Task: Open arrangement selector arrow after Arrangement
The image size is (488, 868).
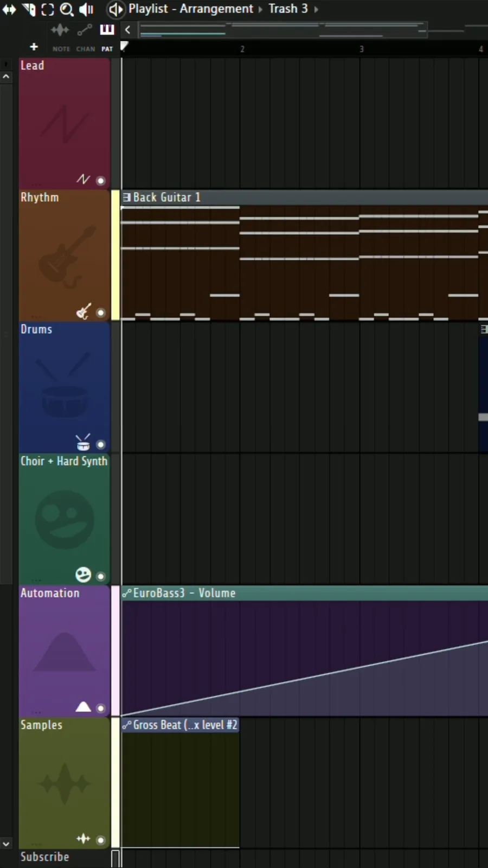Action: (260, 9)
